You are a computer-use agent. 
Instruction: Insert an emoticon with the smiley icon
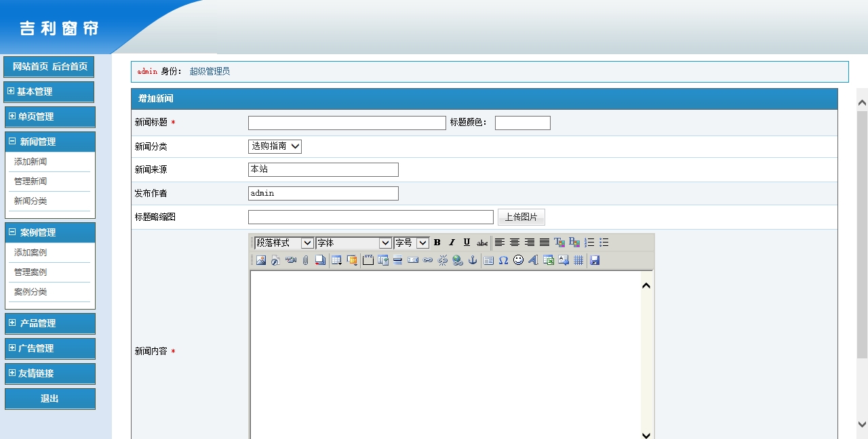(x=518, y=260)
